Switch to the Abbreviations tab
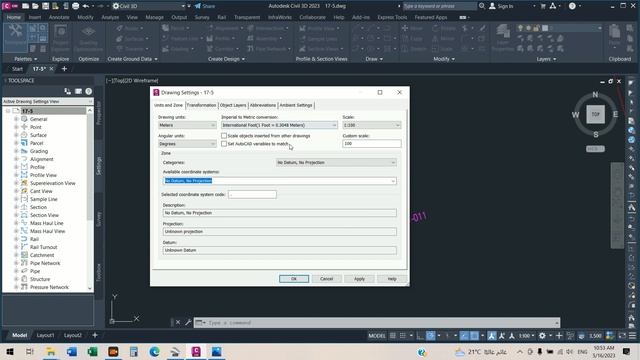 262,105
